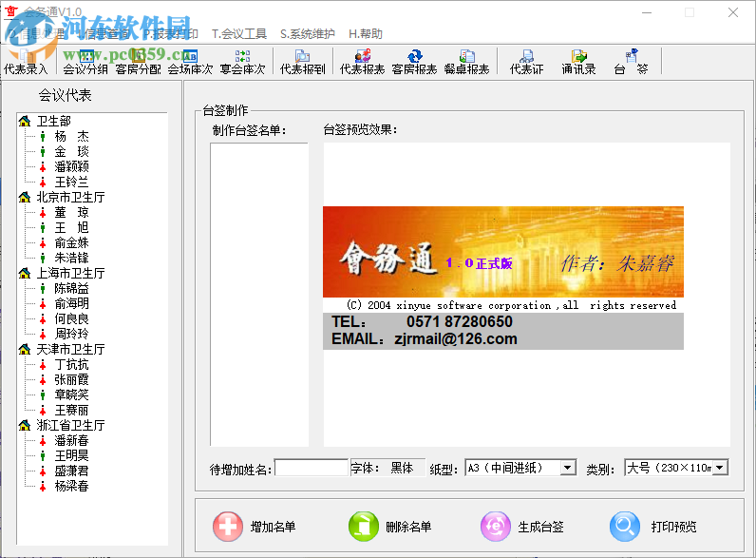
Task: Select delegate 潘颖颖 in the tree
Action: coord(71,166)
